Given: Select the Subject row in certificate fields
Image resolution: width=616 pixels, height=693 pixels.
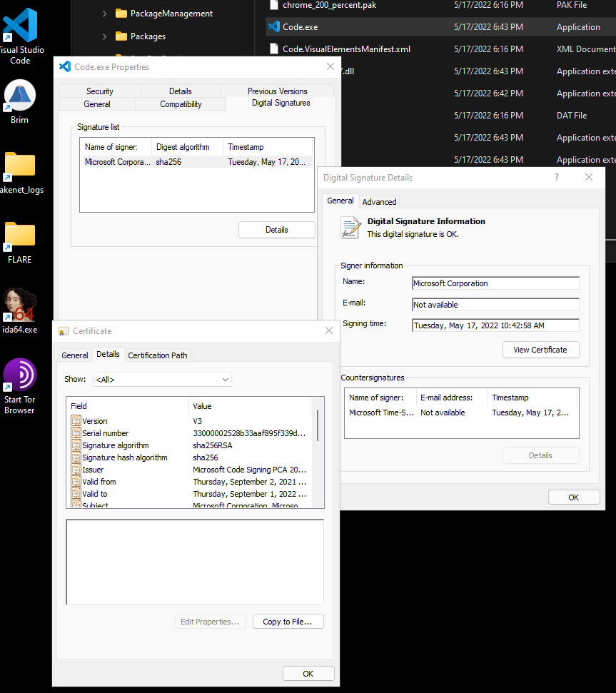Looking at the screenshot, I should [x=189, y=505].
